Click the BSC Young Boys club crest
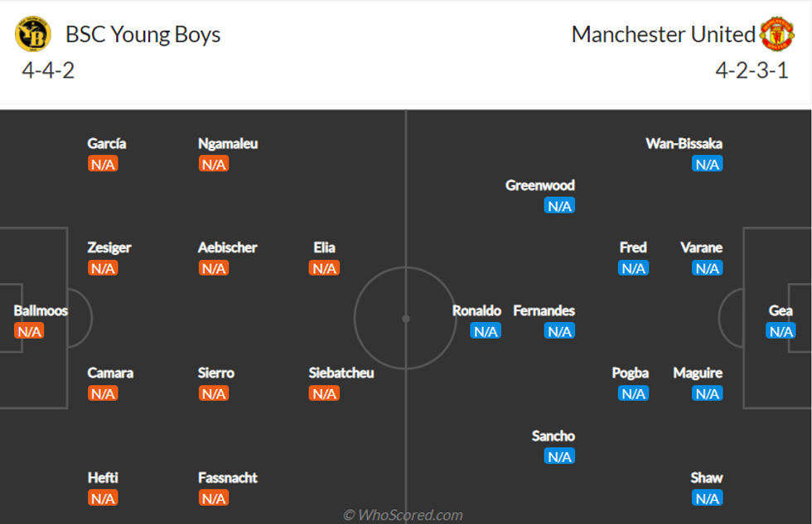The image size is (812, 524). (x=32, y=34)
